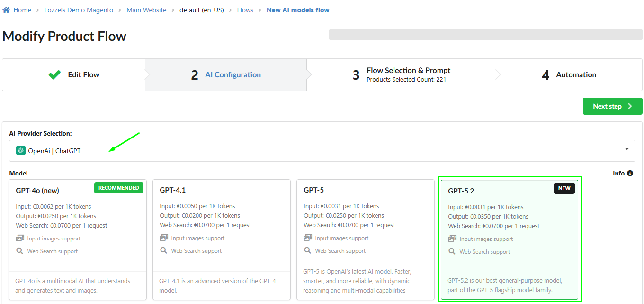Screen dimensions: 644x304
Task: Click the OpenAI logo icon in provider field
Action: tap(20, 151)
